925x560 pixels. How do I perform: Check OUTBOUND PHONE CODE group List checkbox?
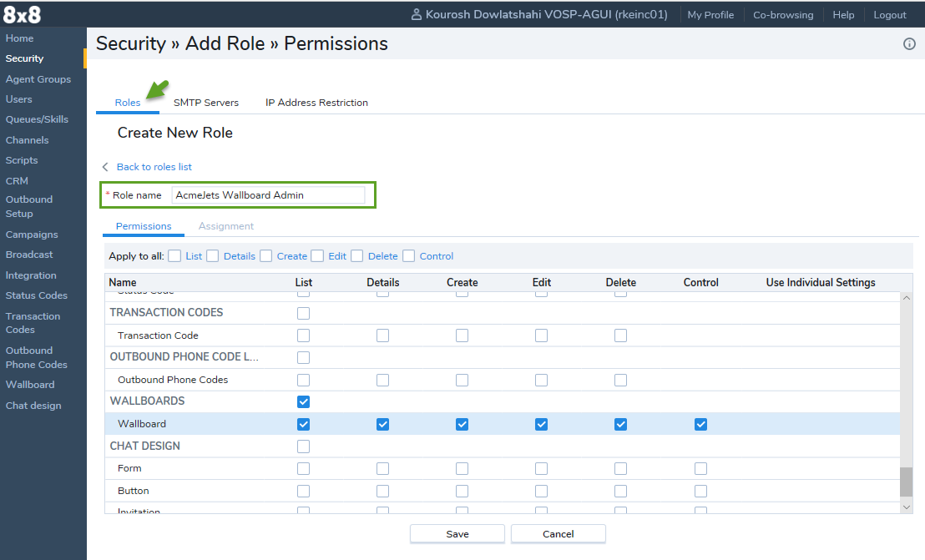tap(303, 357)
